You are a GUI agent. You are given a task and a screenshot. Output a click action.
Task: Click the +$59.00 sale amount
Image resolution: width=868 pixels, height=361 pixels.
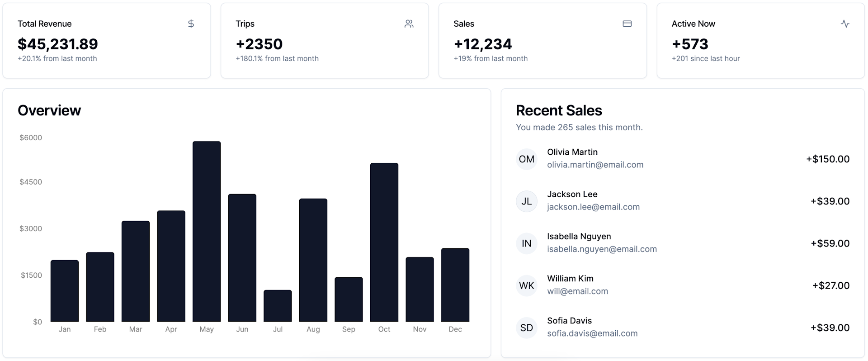[x=830, y=243]
